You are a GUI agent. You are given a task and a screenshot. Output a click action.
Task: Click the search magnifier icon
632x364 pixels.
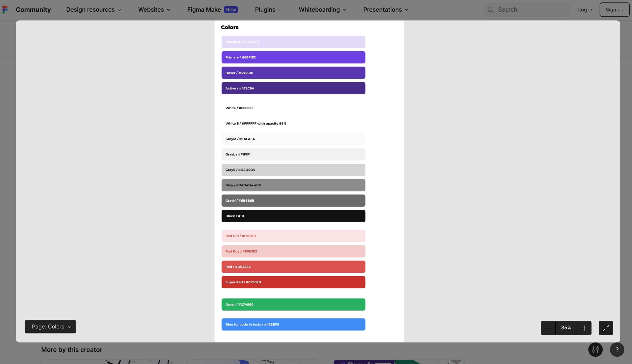[491, 10]
